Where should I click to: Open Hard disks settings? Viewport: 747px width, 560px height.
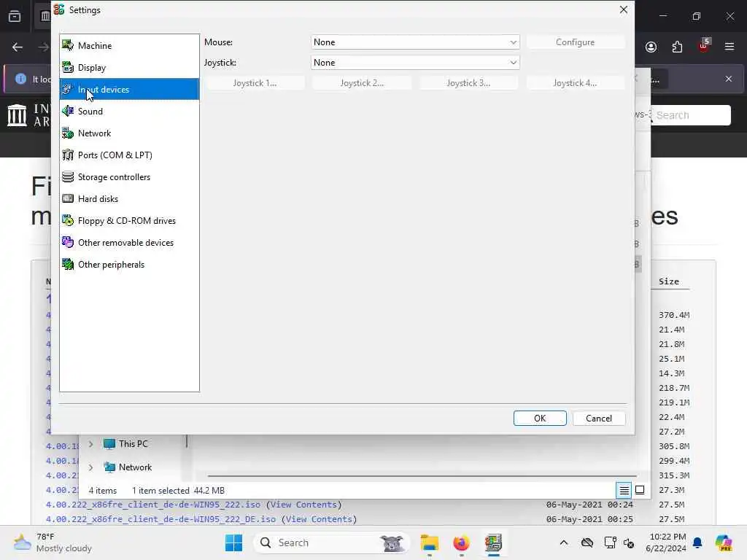pyautogui.click(x=129, y=199)
